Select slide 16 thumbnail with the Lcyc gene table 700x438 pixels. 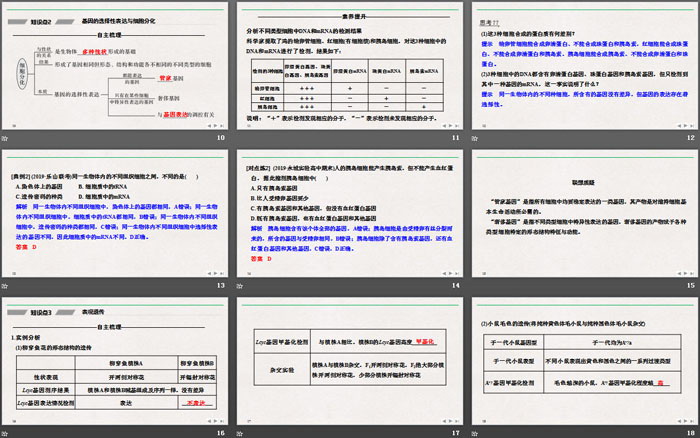[x=115, y=361]
